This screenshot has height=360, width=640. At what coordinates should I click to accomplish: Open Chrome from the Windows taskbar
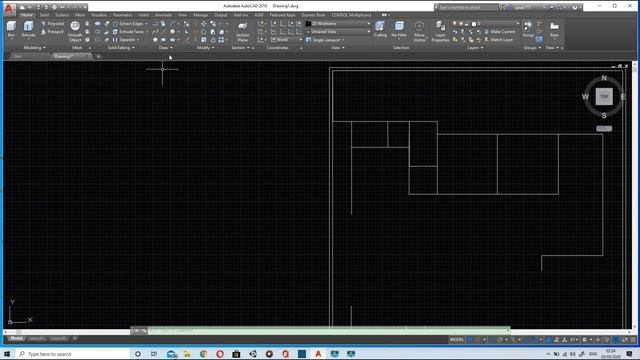coord(203,354)
